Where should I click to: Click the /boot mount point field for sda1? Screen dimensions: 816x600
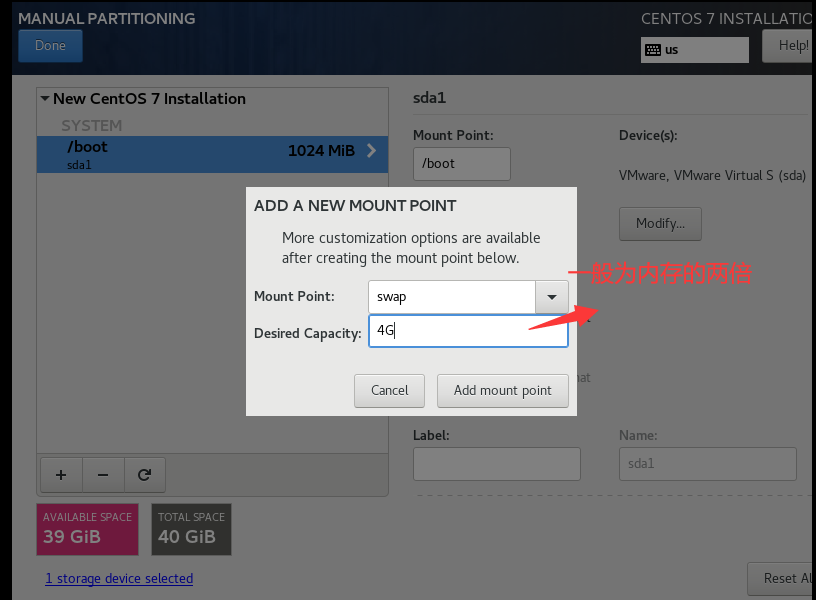462,164
